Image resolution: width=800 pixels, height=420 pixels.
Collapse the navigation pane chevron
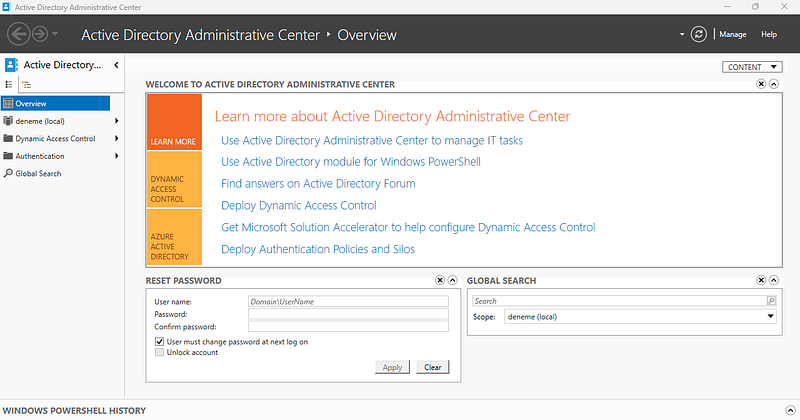[x=116, y=65]
